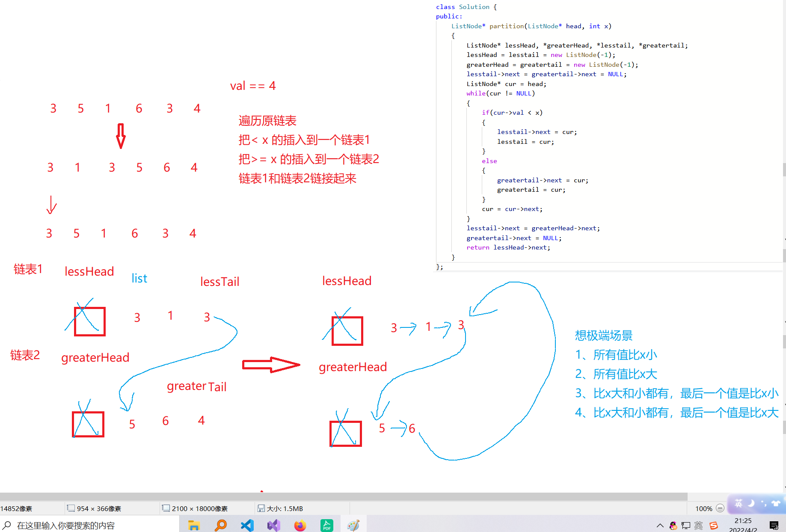The width and height of the screenshot is (786, 532).
Task: Open the QQ penguin tray icon
Action: (x=673, y=525)
